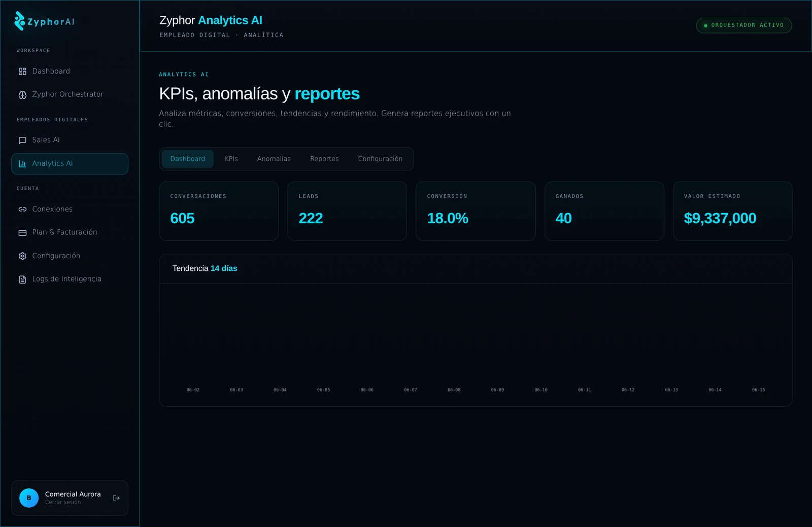Click the Sales AI chat bubble icon
Viewport: 812px width, 527px height.
[22, 140]
